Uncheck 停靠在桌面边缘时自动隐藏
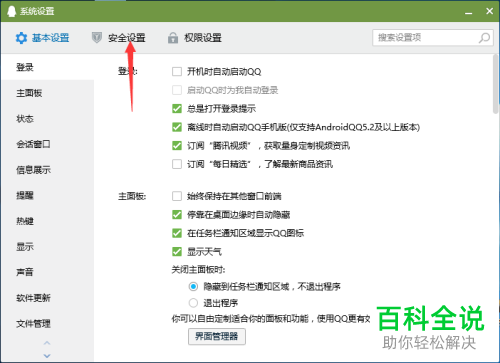500x363 pixels. point(177,215)
